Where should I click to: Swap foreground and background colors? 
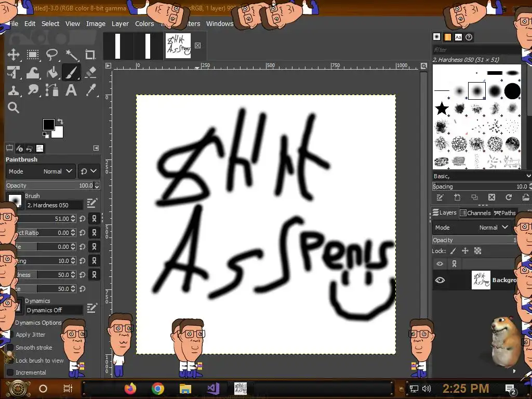(60, 121)
